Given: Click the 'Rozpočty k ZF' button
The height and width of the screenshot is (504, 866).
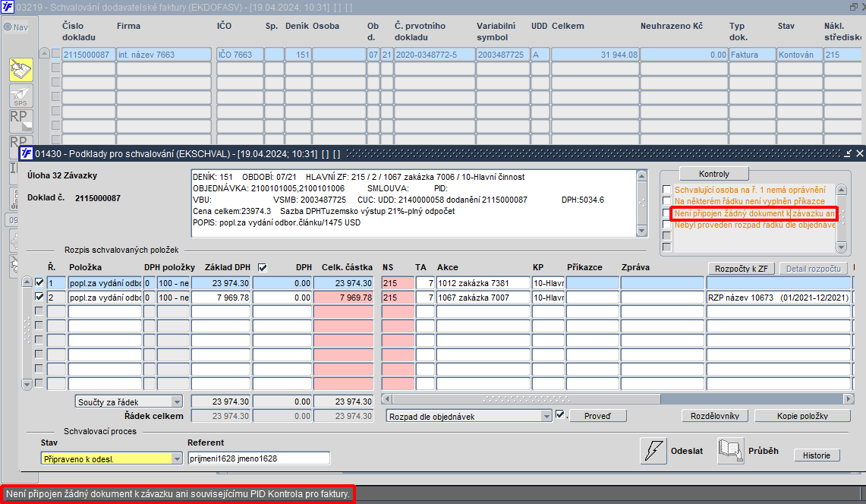Looking at the screenshot, I should click(x=742, y=269).
